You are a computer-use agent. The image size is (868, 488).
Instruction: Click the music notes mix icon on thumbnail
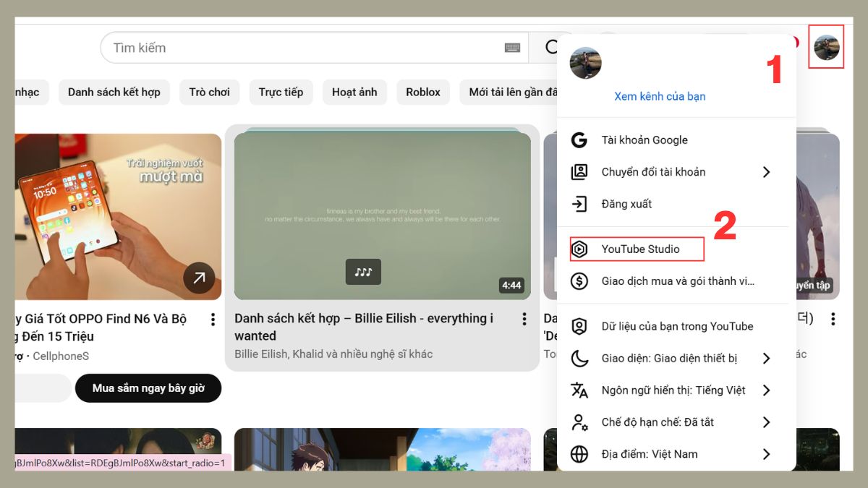pos(363,272)
